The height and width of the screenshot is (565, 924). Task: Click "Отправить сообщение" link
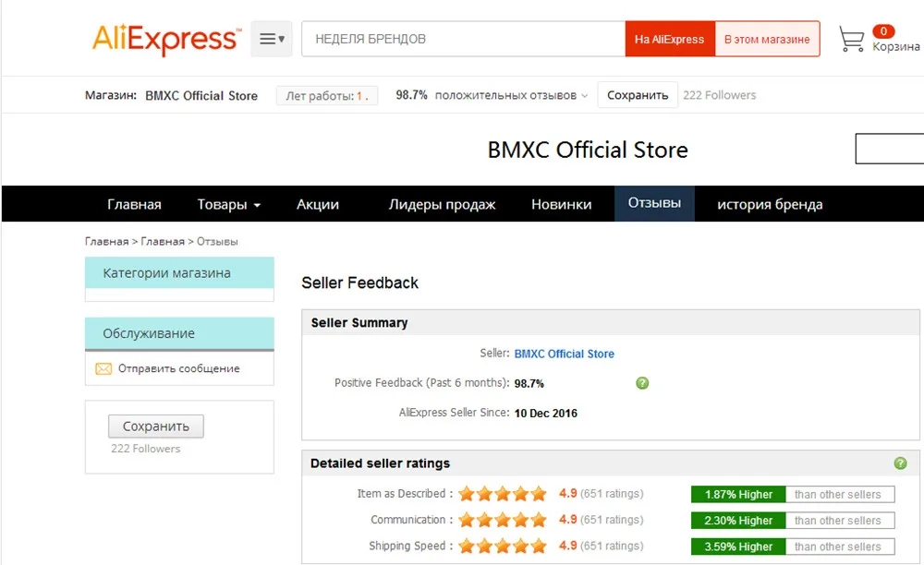point(178,368)
